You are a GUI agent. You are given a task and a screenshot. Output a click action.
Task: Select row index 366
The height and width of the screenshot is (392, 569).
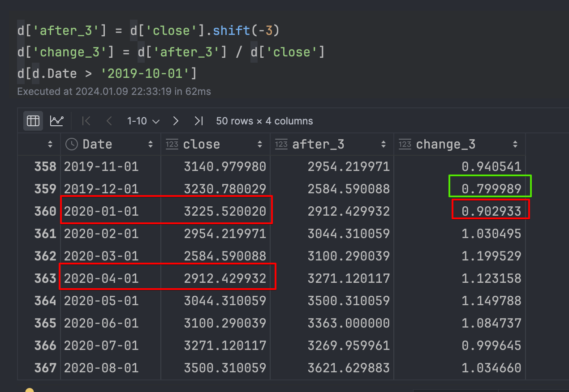[45, 345]
